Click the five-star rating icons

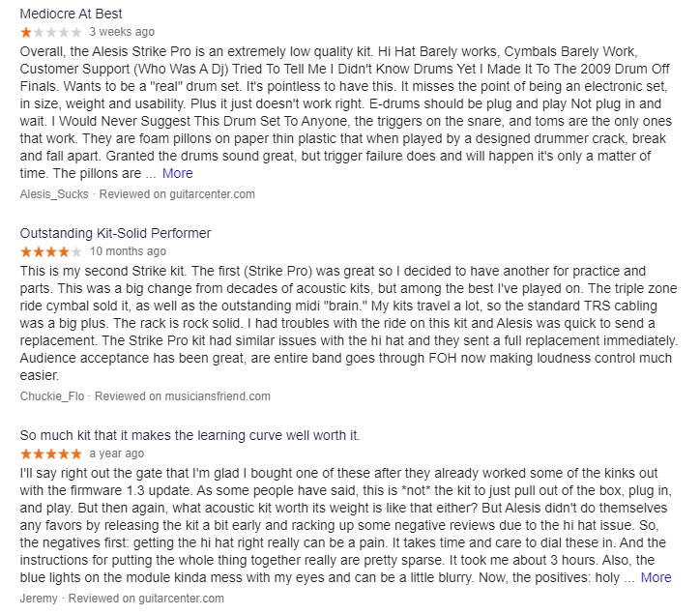[51, 454]
